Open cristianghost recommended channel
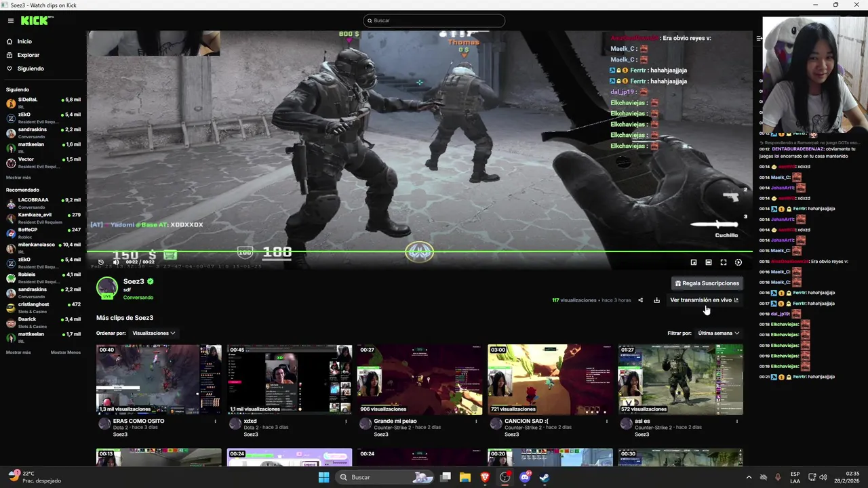The image size is (868, 488). click(43, 307)
